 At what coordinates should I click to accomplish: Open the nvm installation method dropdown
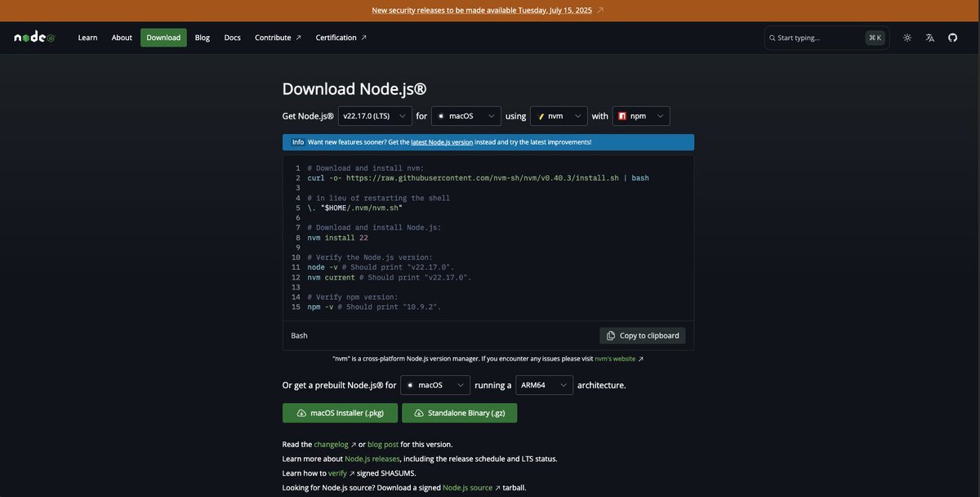click(559, 116)
